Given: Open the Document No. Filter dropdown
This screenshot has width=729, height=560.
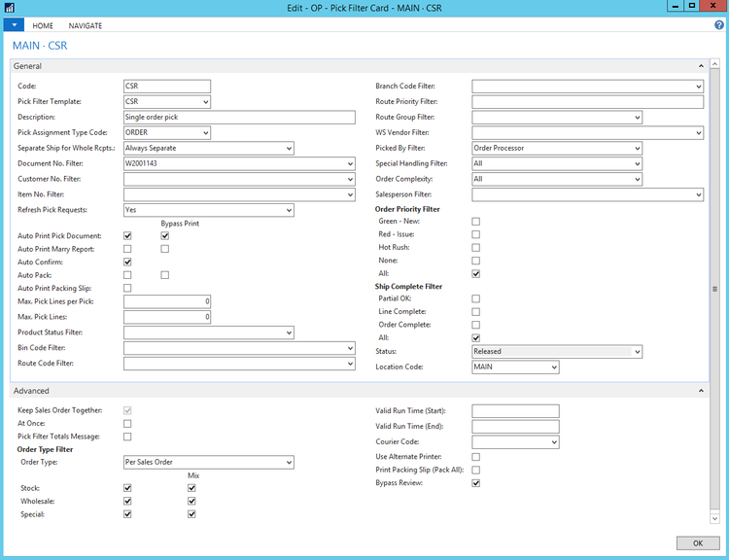Looking at the screenshot, I should pos(350,163).
